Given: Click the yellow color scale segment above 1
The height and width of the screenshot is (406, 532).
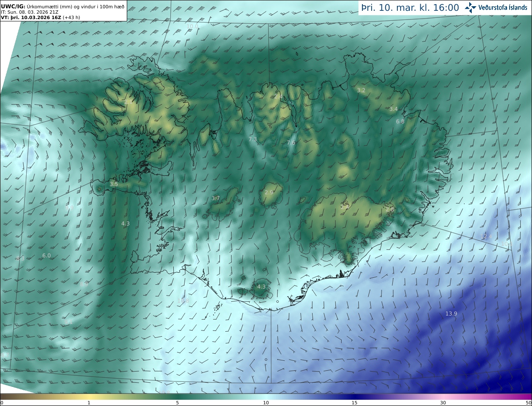Looking at the screenshot, I should [89, 396].
